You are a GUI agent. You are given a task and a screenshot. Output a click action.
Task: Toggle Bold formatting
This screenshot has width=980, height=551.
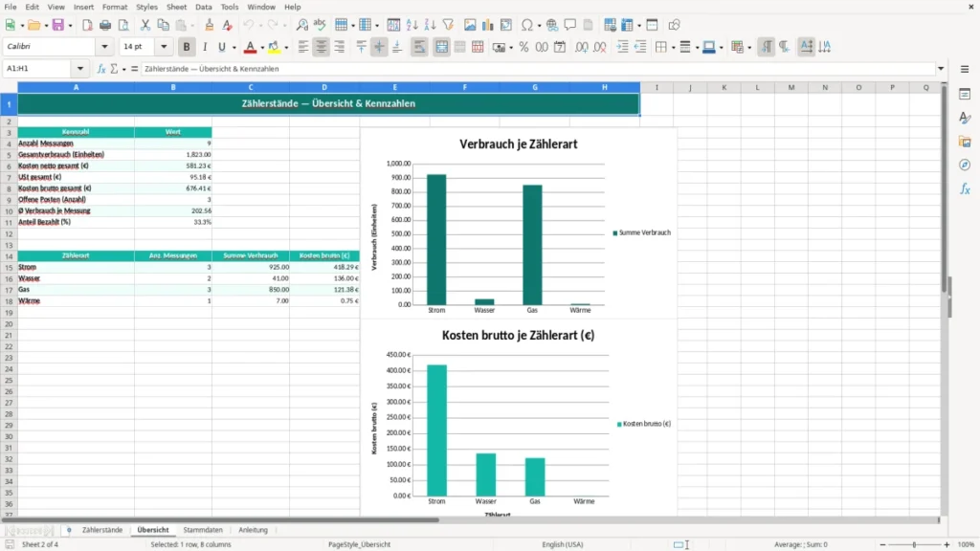tap(187, 47)
